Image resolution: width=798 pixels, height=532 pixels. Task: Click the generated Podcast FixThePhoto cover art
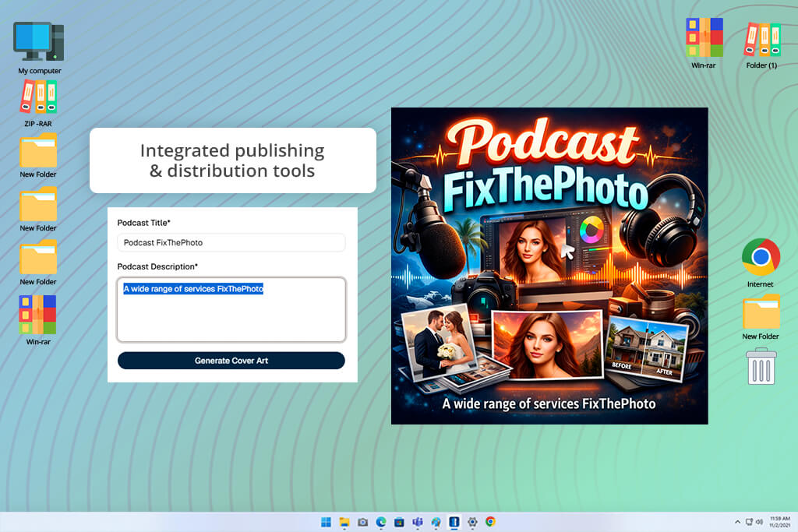click(x=549, y=266)
